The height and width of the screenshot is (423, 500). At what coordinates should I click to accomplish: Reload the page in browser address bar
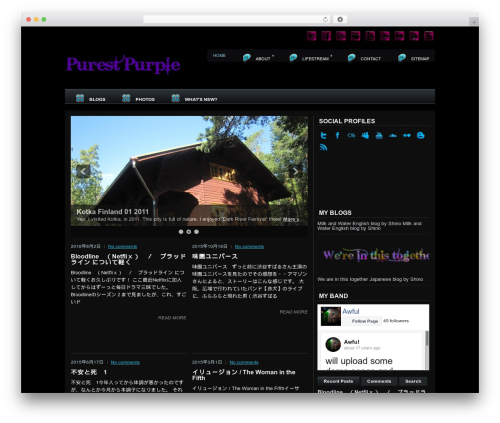(x=325, y=19)
